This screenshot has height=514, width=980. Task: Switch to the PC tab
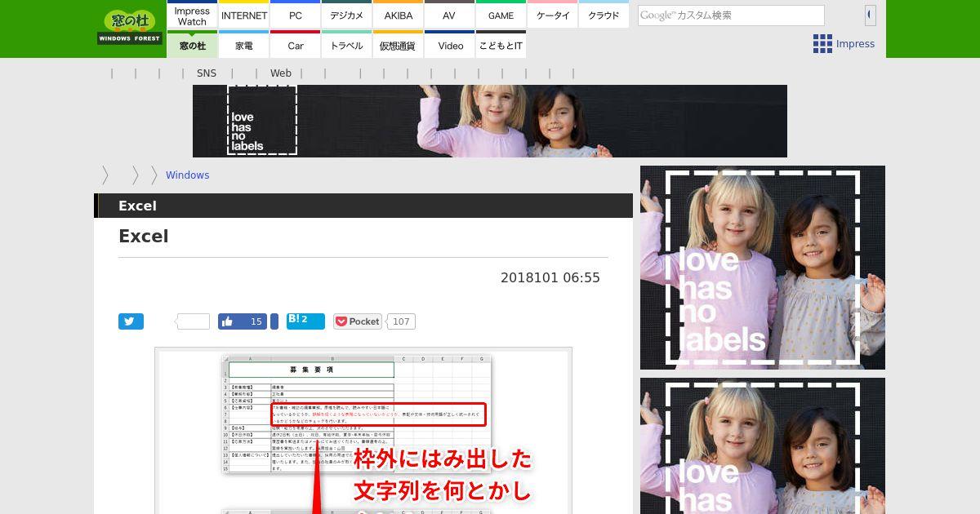tap(296, 16)
